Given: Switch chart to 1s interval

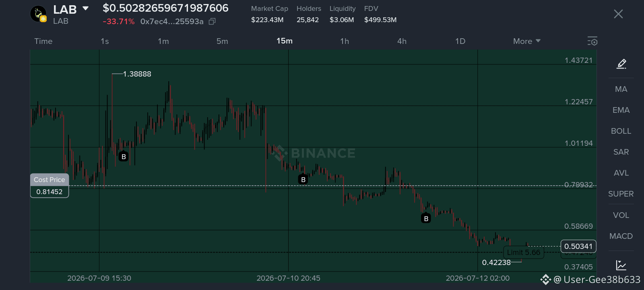Looking at the screenshot, I should click(105, 41).
